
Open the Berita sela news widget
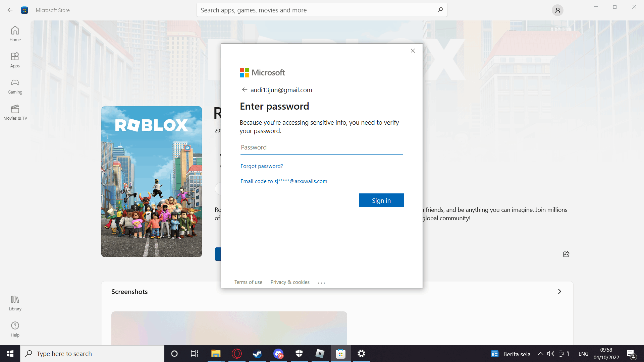click(511, 354)
